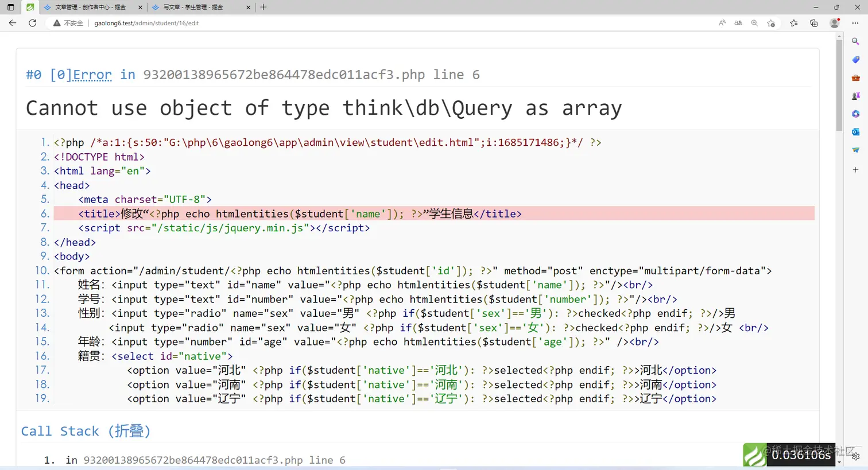
Task: Collapse the Call Stack section
Action: click(86, 431)
